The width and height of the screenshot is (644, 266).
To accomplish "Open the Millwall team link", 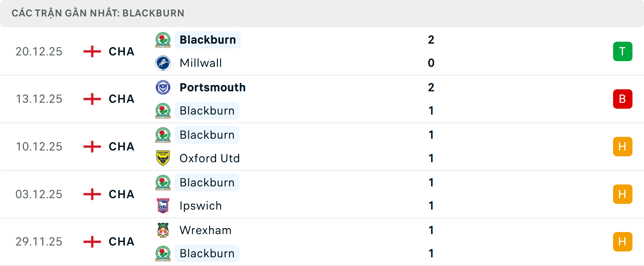I will 201,63.
